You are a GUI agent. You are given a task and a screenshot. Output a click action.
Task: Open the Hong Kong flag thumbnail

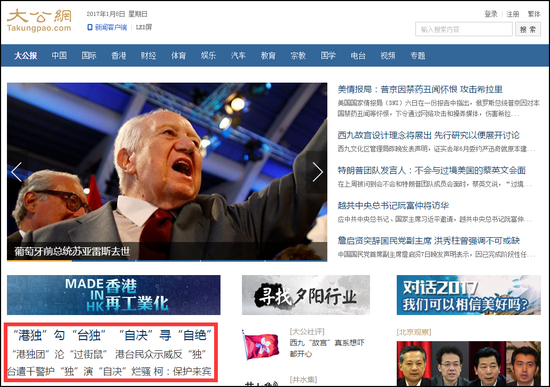[261, 346]
